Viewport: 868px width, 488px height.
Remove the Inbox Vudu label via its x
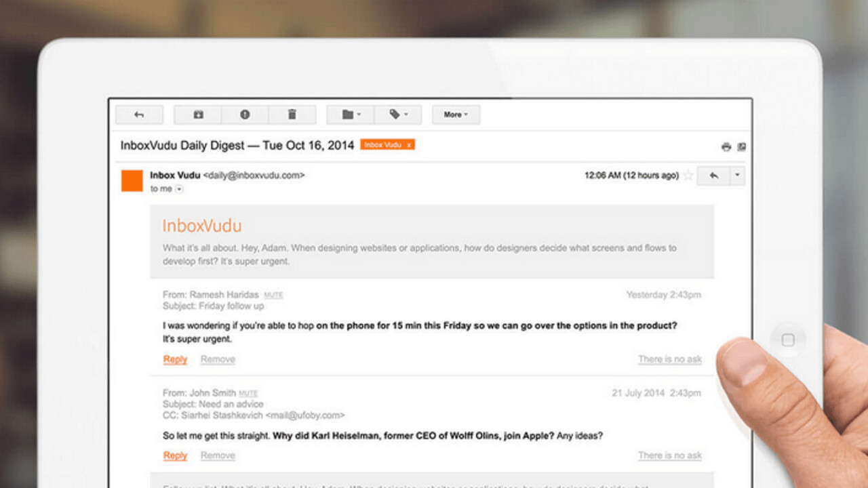click(x=409, y=145)
